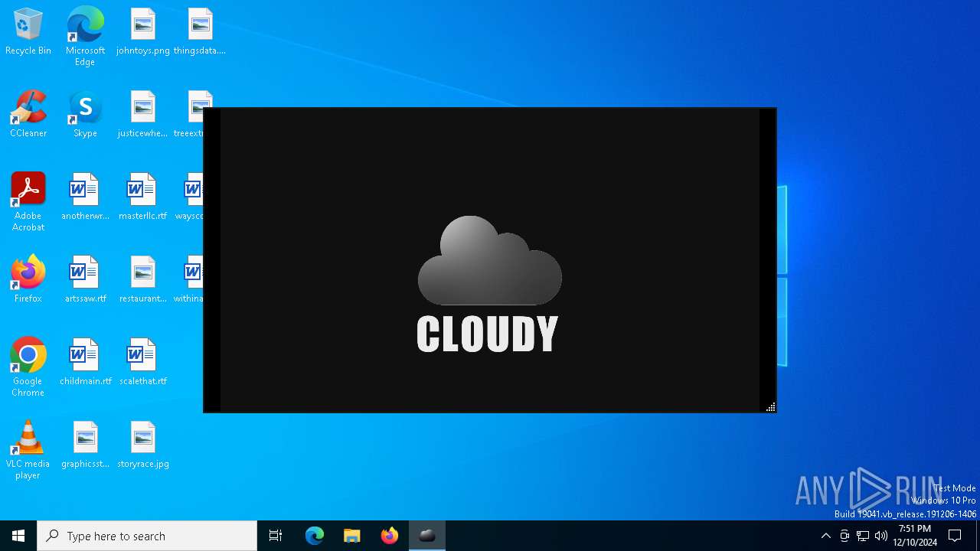
Task: Select the anotherwr Word document
Action: point(85,197)
